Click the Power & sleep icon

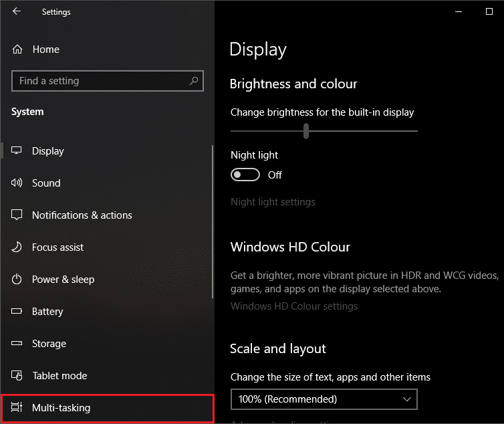(17, 280)
